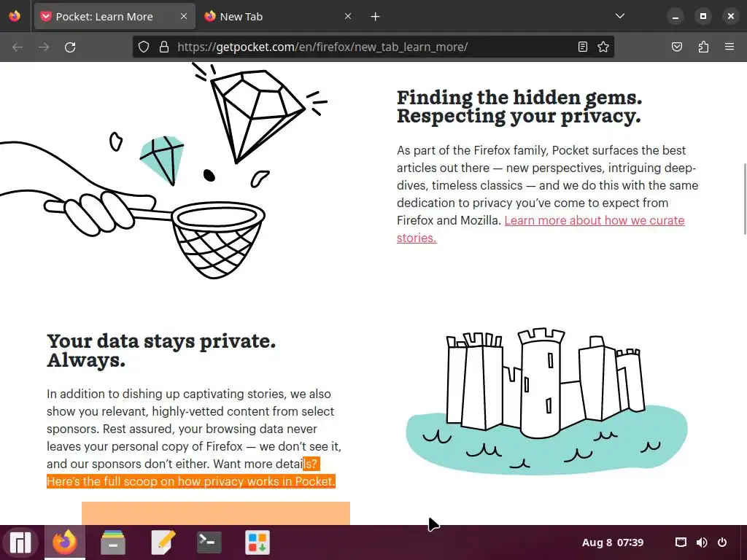The height and width of the screenshot is (560, 747).
Task: Launch file manager from the taskbar
Action: point(113,542)
